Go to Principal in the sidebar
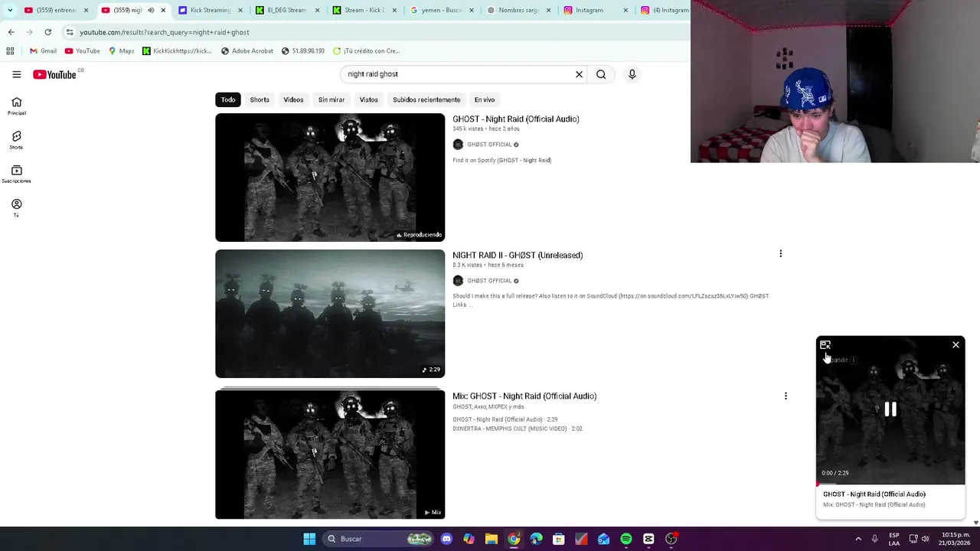The image size is (980, 551). click(17, 106)
